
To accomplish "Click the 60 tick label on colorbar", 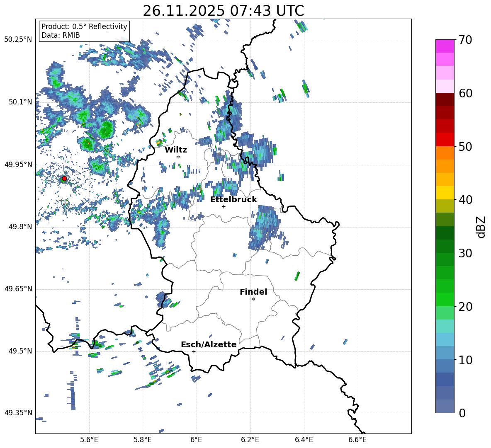I will pyautogui.click(x=465, y=93).
